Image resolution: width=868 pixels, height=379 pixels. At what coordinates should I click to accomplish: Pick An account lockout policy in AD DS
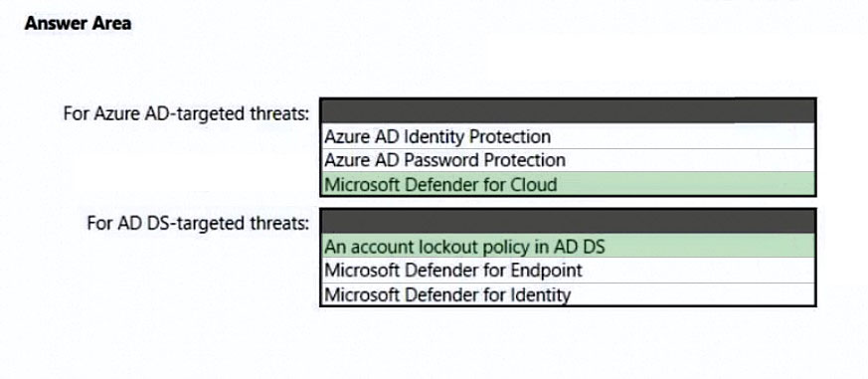click(x=568, y=246)
